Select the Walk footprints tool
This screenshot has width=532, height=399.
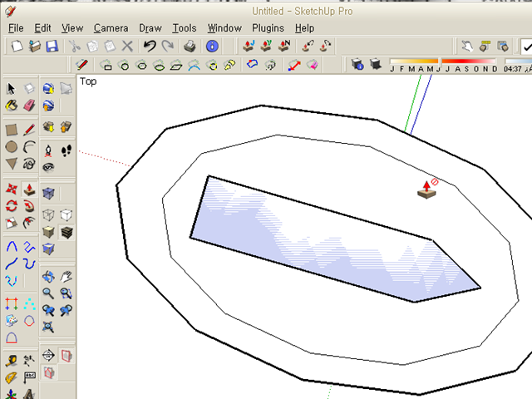(x=66, y=150)
